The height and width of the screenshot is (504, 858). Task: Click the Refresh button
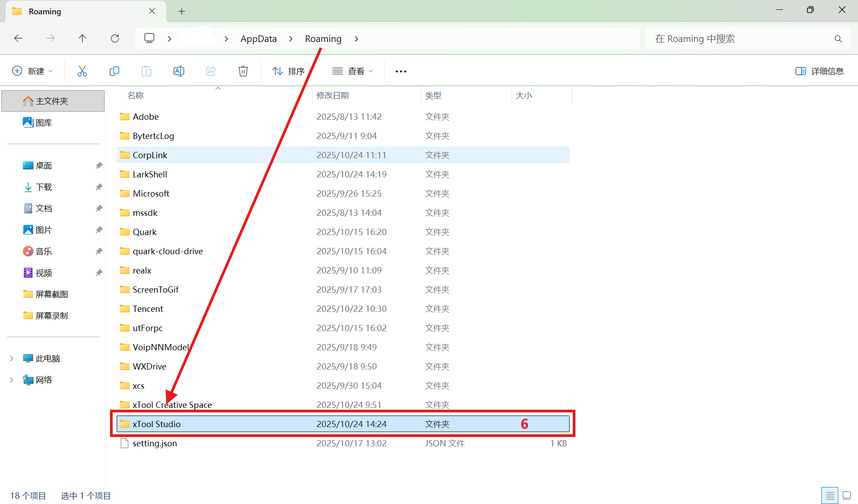pos(115,38)
